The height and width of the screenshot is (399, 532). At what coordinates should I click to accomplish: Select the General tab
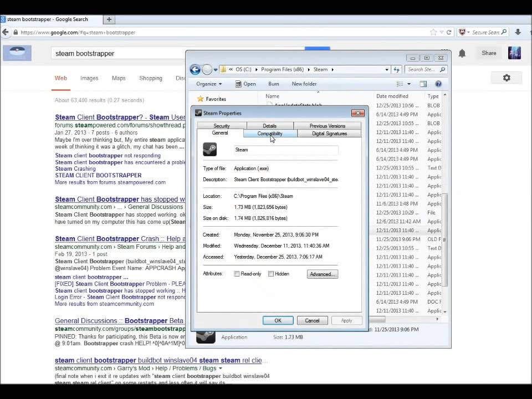coord(220,132)
